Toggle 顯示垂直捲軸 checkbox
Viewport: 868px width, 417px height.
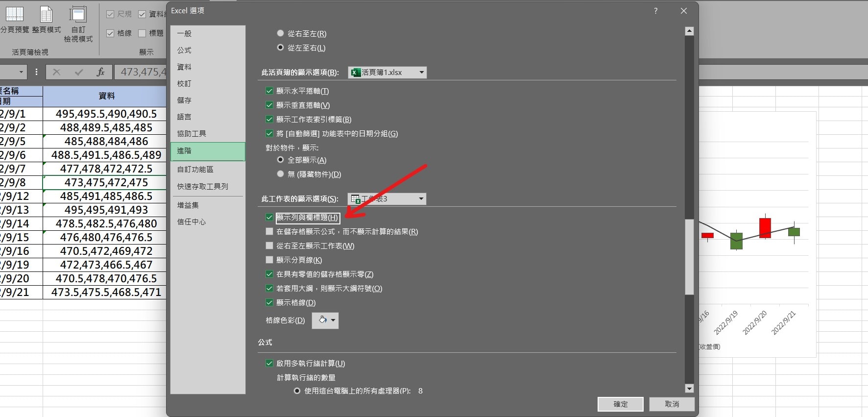click(x=269, y=105)
